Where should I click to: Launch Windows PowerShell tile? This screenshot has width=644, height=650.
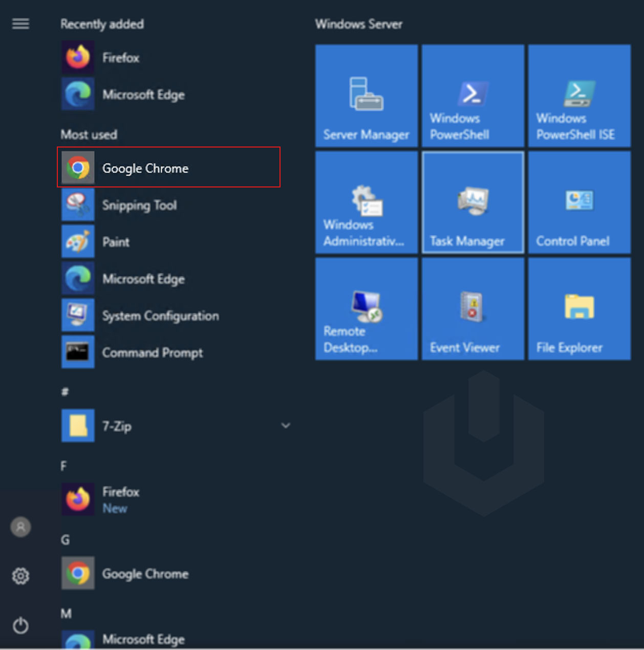coord(472,97)
